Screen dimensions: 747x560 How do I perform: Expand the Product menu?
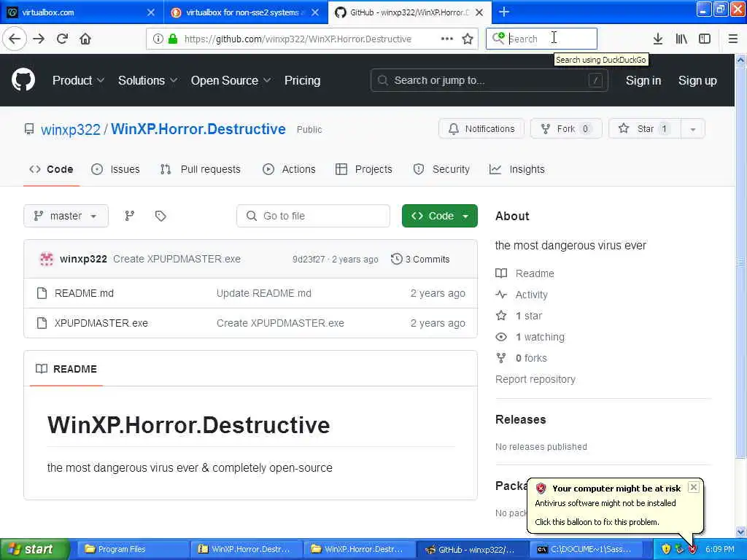point(78,80)
